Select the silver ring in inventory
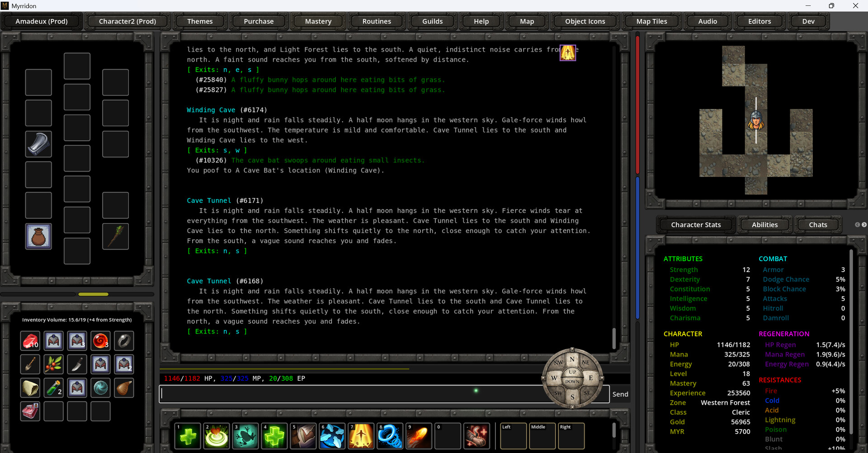 [x=124, y=341]
